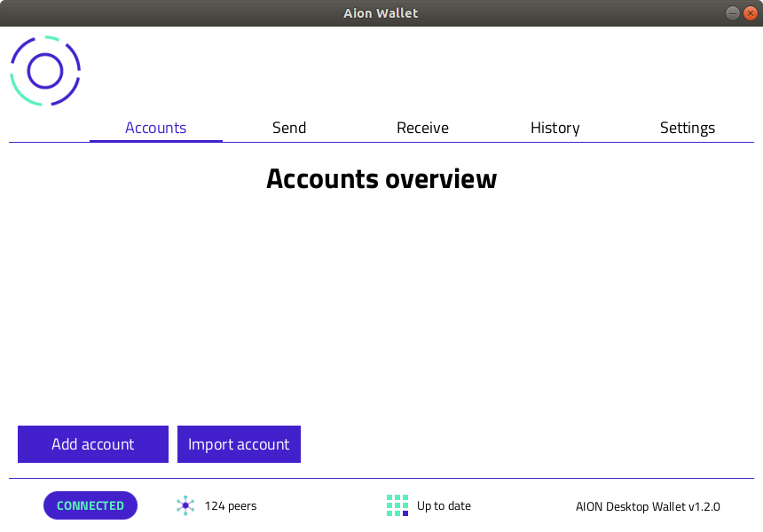Click the 'Up to date' sync status

(x=444, y=505)
